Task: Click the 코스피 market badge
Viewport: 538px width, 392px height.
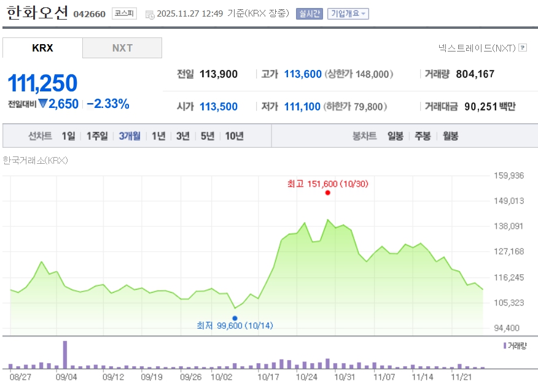Action: click(x=124, y=13)
